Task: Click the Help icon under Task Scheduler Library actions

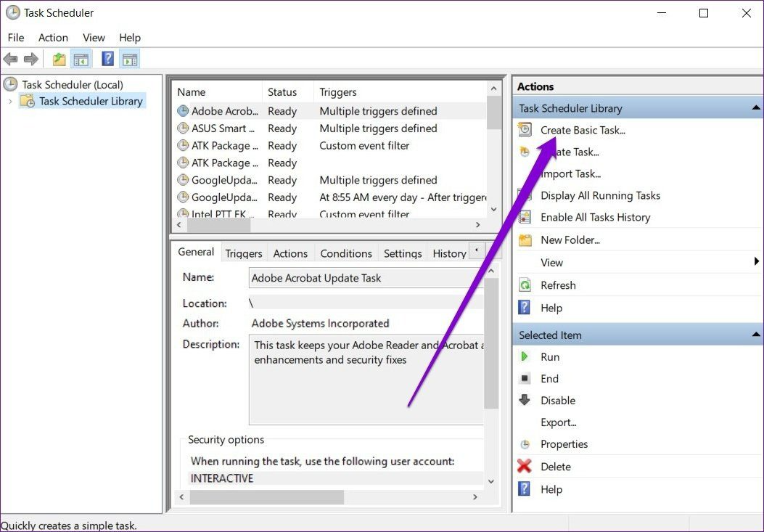Action: point(525,308)
